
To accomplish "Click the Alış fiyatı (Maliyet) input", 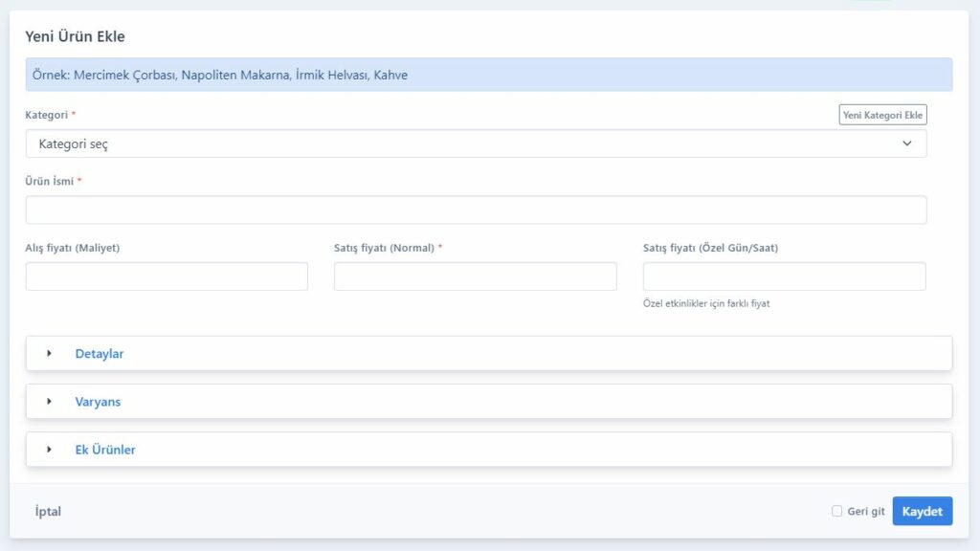I will tap(167, 276).
